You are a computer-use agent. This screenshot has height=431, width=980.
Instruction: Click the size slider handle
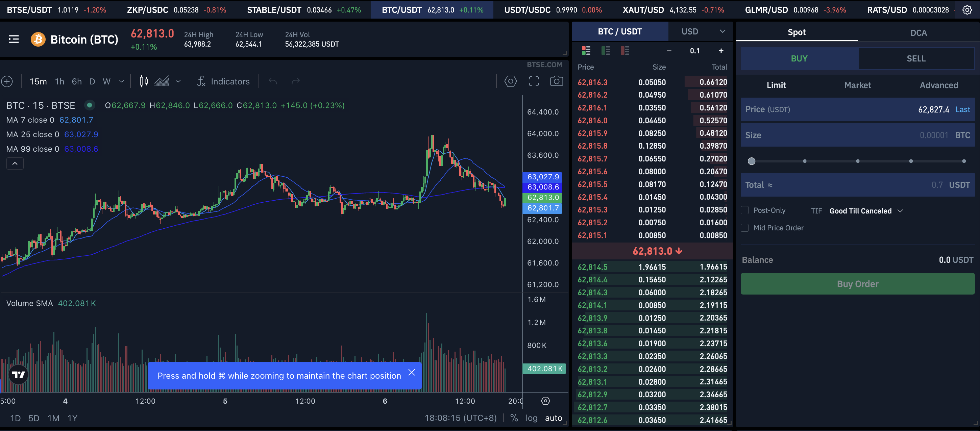click(751, 161)
